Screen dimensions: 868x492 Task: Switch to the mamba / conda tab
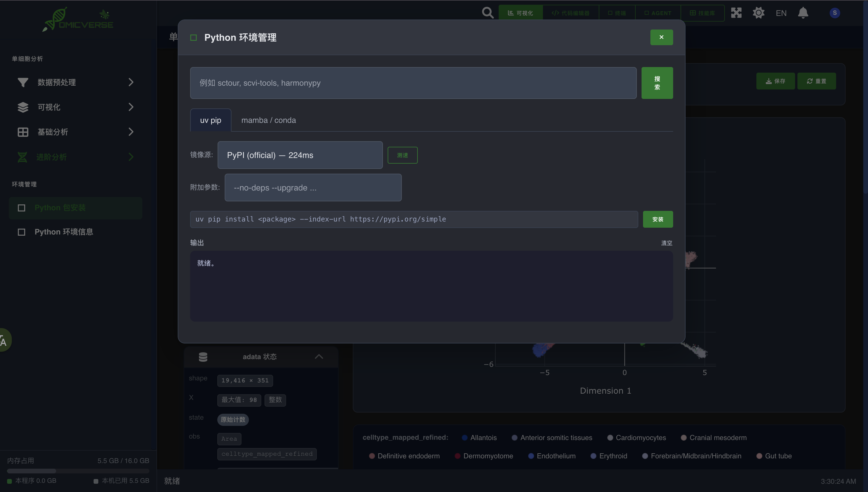point(268,120)
